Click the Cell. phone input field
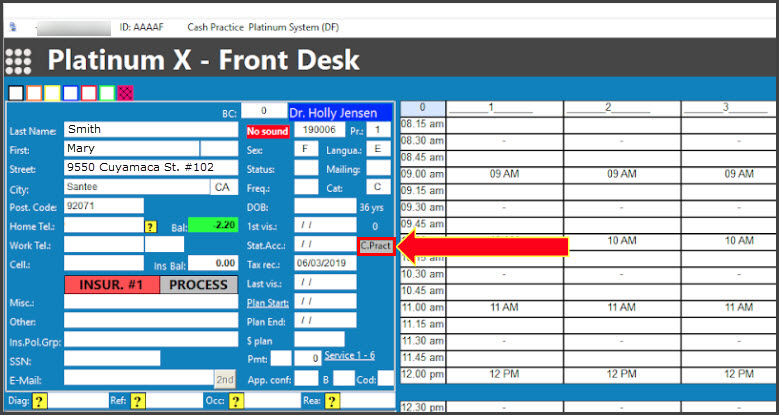The image size is (779, 415). tap(104, 263)
